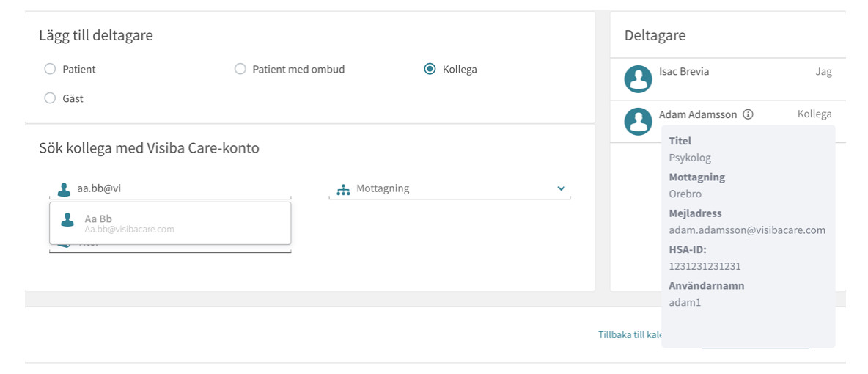Viewport: 868px width, 374px height.
Task: Click Adam Adamsson's avatar icon
Action: [x=638, y=121]
